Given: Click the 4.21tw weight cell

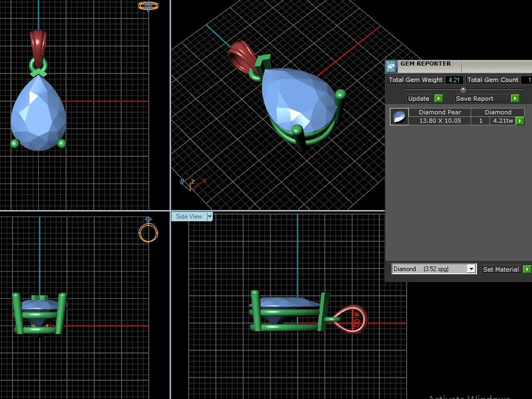Looking at the screenshot, I should (x=503, y=121).
